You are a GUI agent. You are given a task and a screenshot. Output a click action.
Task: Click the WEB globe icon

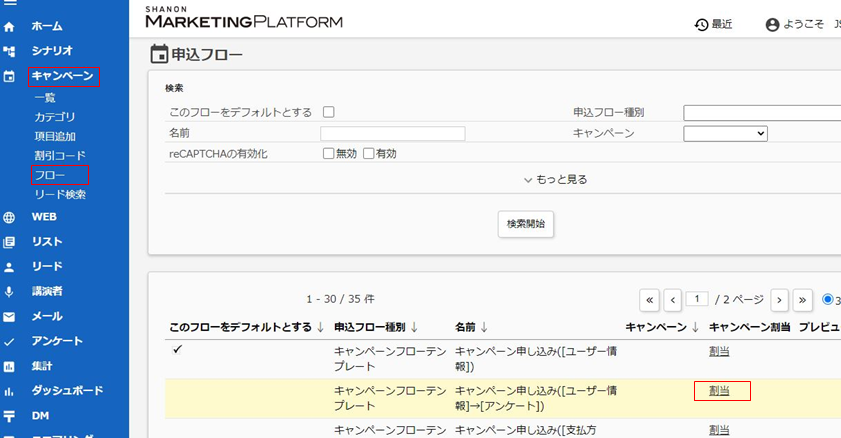tap(10, 217)
